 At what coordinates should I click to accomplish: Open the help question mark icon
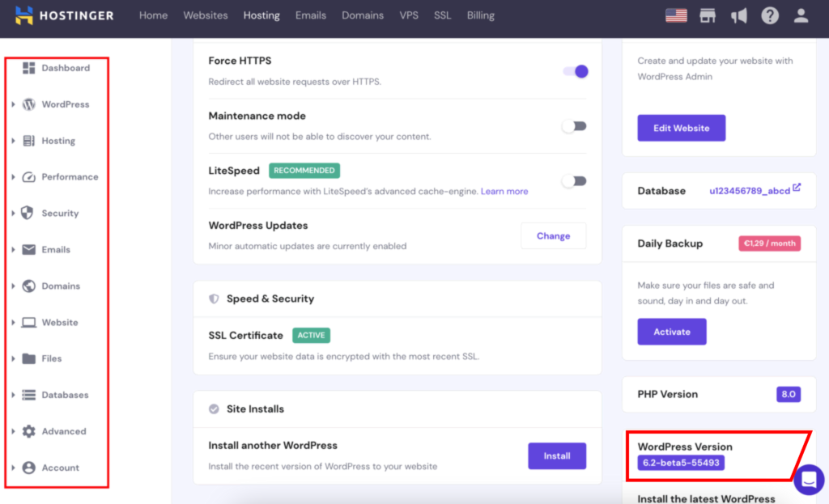[770, 15]
